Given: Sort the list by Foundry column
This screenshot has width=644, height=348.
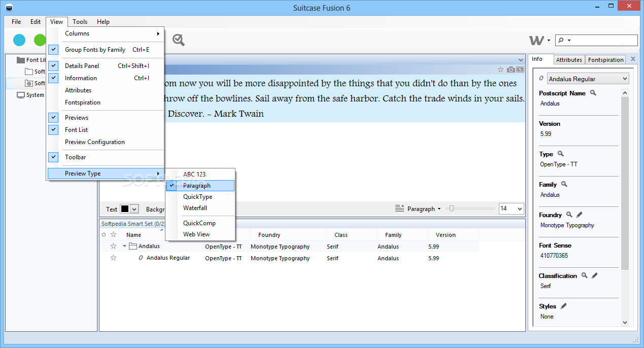Looking at the screenshot, I should point(288,235).
